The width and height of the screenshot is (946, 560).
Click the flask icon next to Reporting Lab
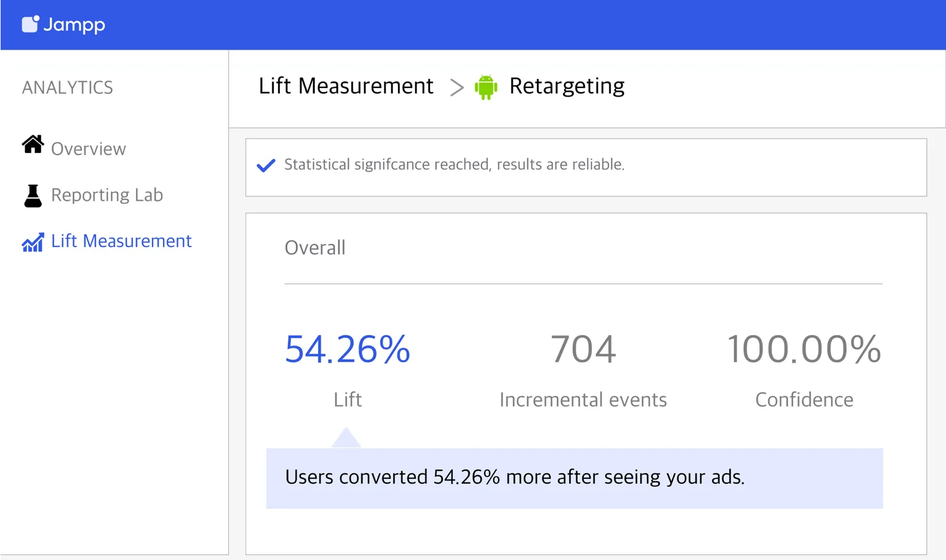click(x=33, y=194)
